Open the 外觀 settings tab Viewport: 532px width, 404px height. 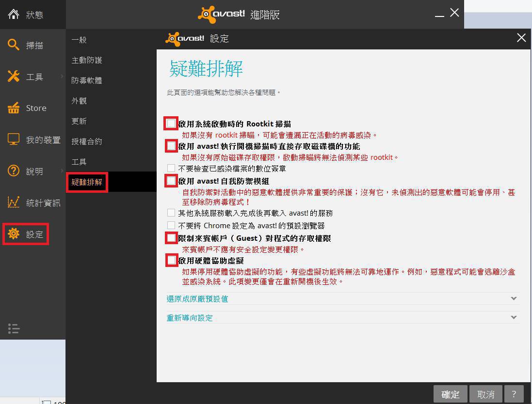click(79, 101)
